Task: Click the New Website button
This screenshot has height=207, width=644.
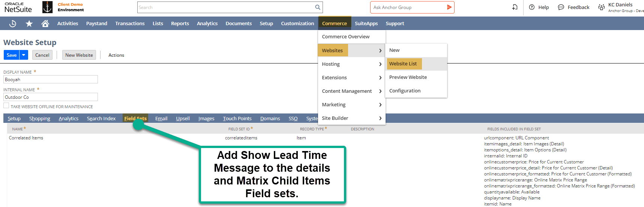Action: (79, 55)
